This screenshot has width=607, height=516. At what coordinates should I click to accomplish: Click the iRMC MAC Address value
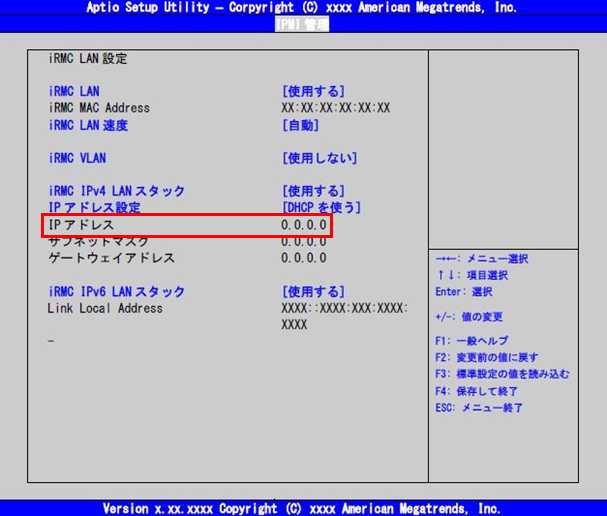tap(336, 108)
